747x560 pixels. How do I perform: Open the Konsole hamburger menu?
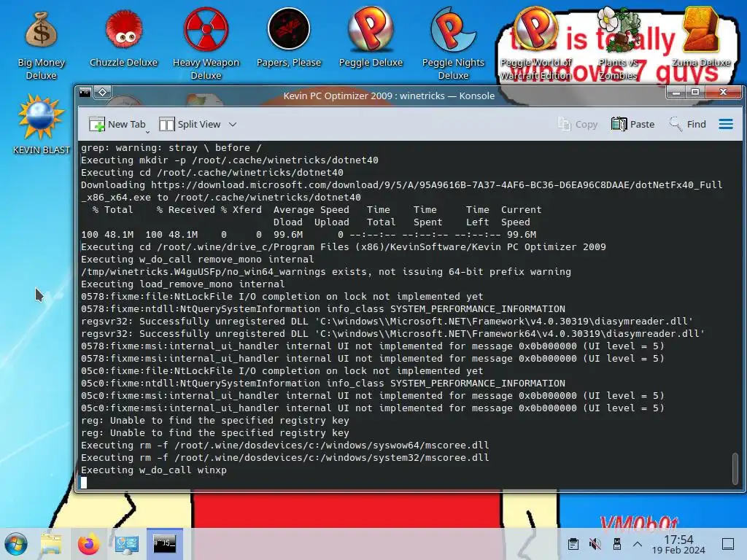pyautogui.click(x=726, y=124)
